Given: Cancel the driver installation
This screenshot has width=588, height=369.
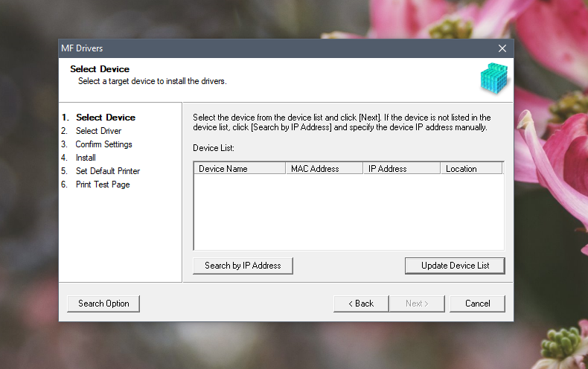Looking at the screenshot, I should click(477, 304).
